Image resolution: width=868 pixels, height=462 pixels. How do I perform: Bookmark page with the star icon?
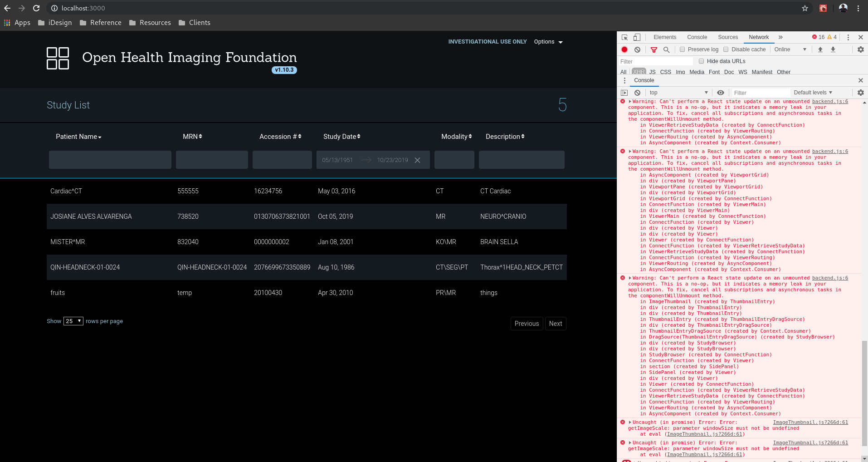[x=805, y=8]
